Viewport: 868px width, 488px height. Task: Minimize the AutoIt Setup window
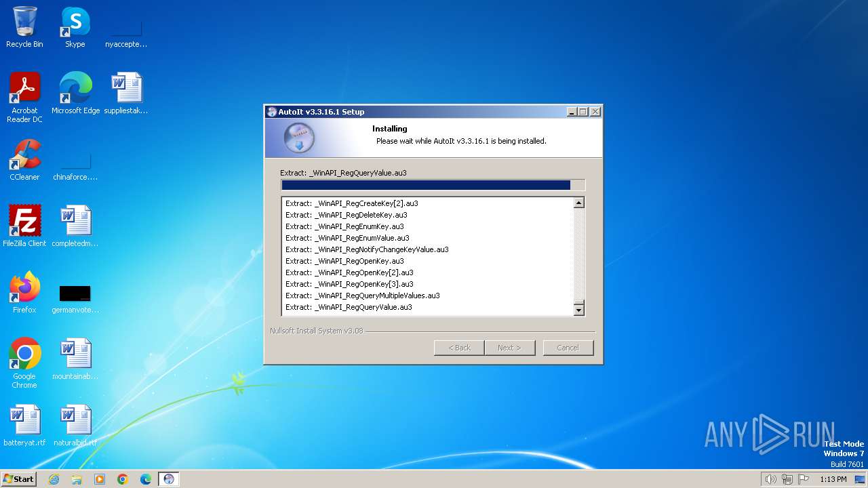[572, 112]
